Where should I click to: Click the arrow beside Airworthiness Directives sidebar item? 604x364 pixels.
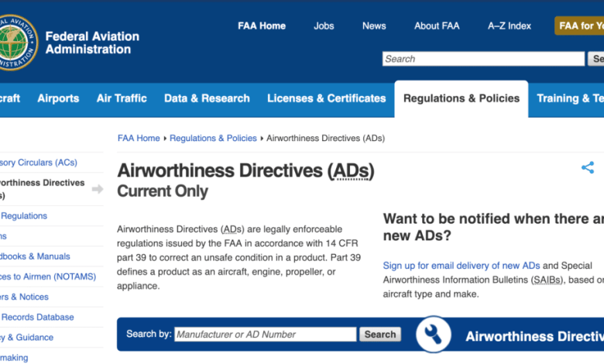click(98, 189)
